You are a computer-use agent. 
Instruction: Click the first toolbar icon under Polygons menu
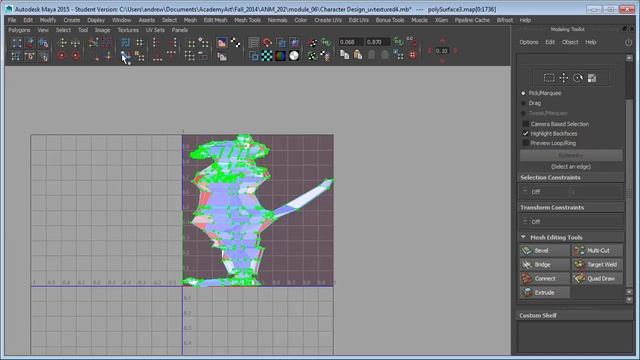17,42
